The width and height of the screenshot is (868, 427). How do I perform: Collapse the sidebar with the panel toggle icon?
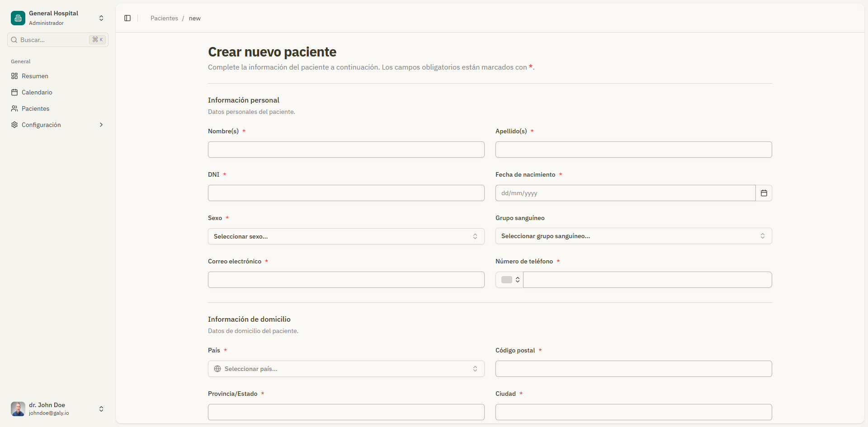[x=127, y=18]
